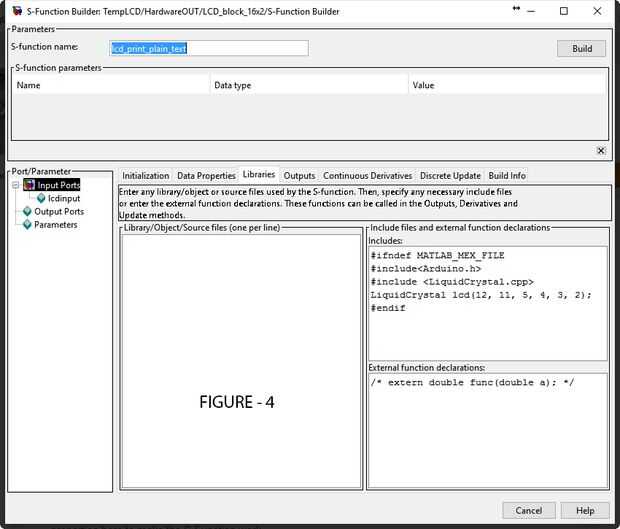Screen dimensions: 620x529
Task: Click the S-Function Builder title bar icon
Action: 17,11
